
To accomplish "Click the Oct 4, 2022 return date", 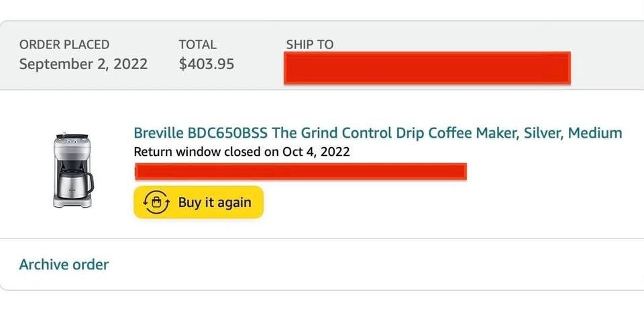I will (x=316, y=151).
